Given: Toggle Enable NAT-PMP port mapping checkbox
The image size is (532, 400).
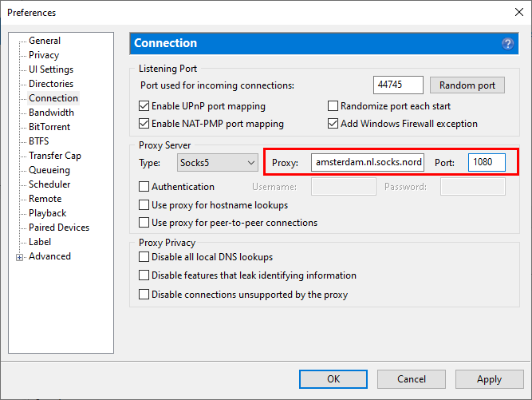Looking at the screenshot, I should 144,124.
